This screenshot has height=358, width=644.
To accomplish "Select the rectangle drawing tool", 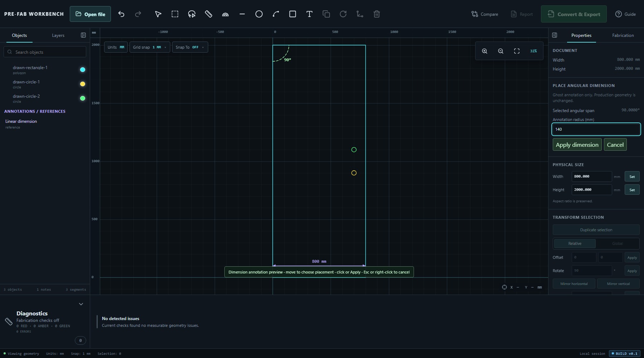I will tap(293, 14).
